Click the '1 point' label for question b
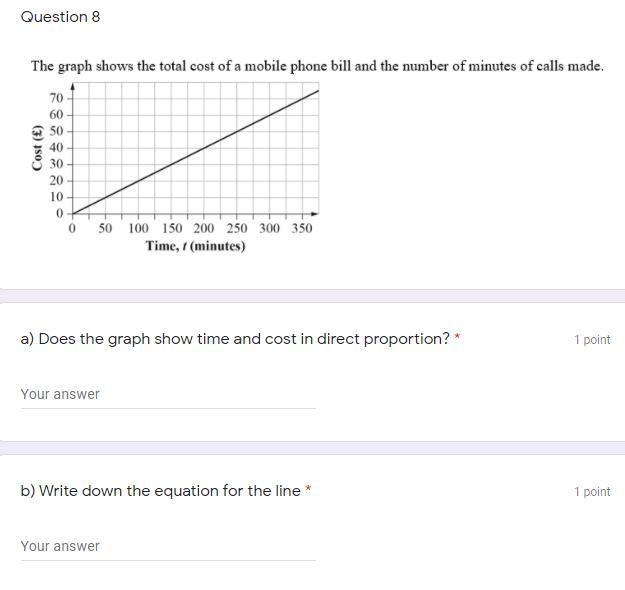 coord(591,492)
